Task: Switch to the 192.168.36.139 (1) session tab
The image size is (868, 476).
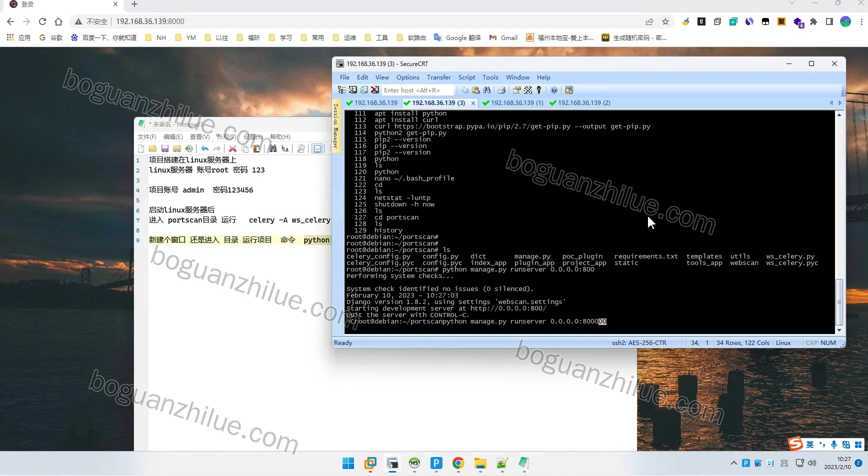Action: [x=512, y=103]
